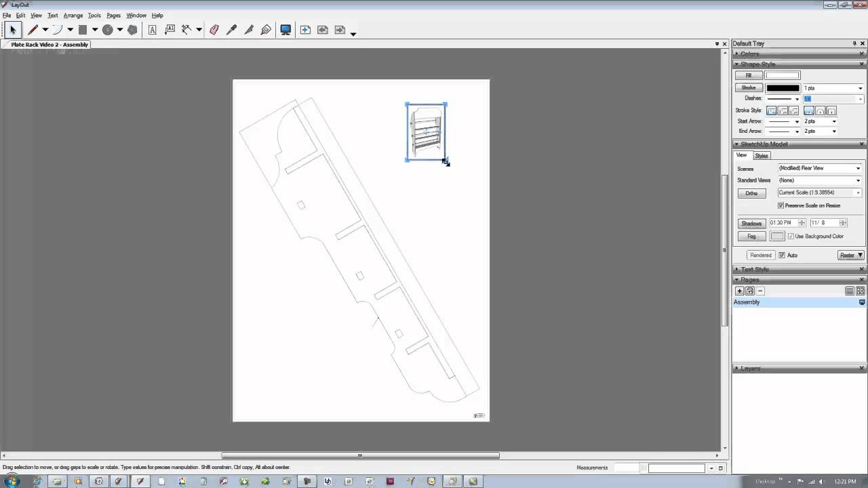The height and width of the screenshot is (488, 868).
Task: Select the Rectangle shape tool
Action: coord(83,30)
